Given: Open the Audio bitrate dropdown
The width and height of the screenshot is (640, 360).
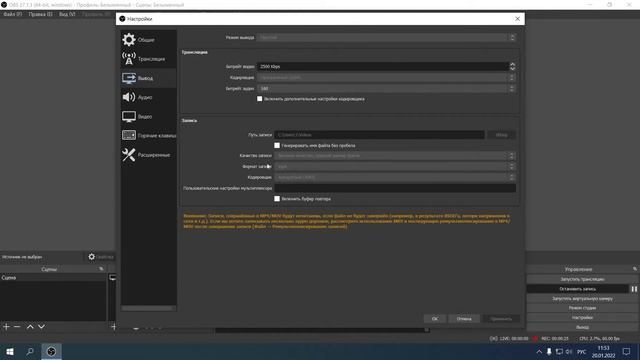Looking at the screenshot, I should [x=386, y=89].
